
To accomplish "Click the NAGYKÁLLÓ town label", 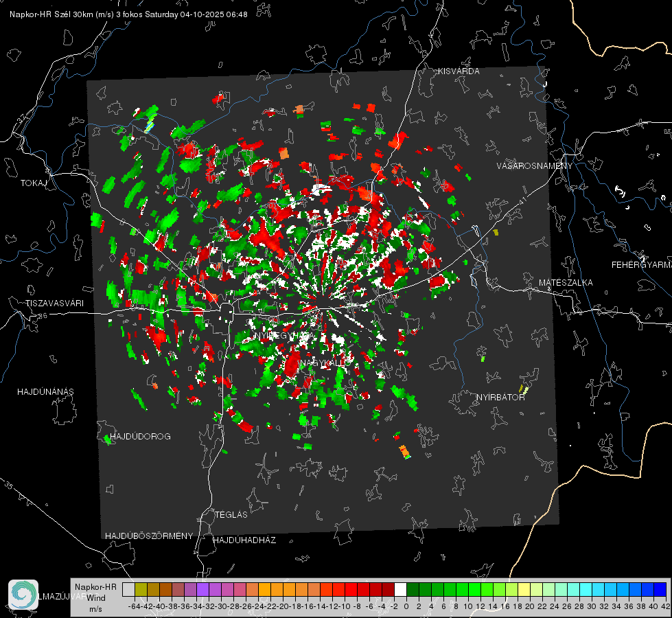I will [x=325, y=363].
